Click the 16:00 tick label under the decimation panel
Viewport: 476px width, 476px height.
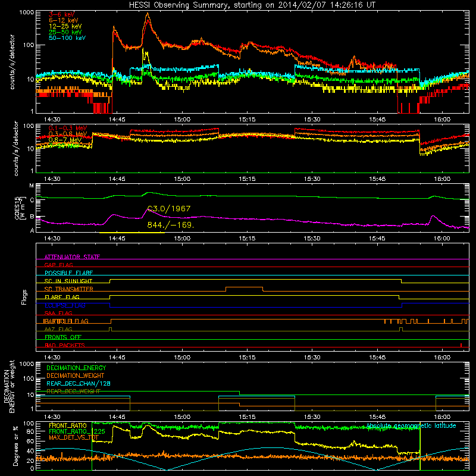[442, 417]
